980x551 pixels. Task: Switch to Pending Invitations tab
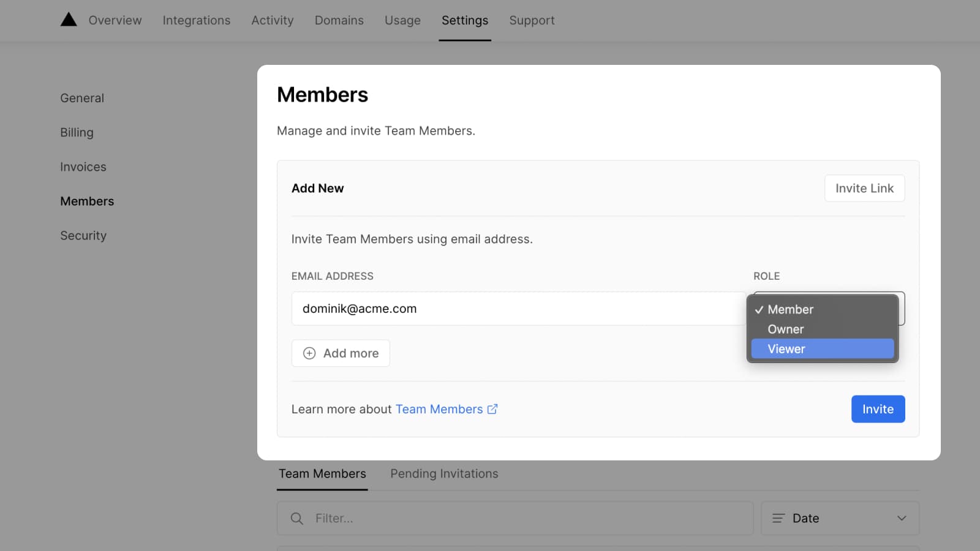point(444,474)
